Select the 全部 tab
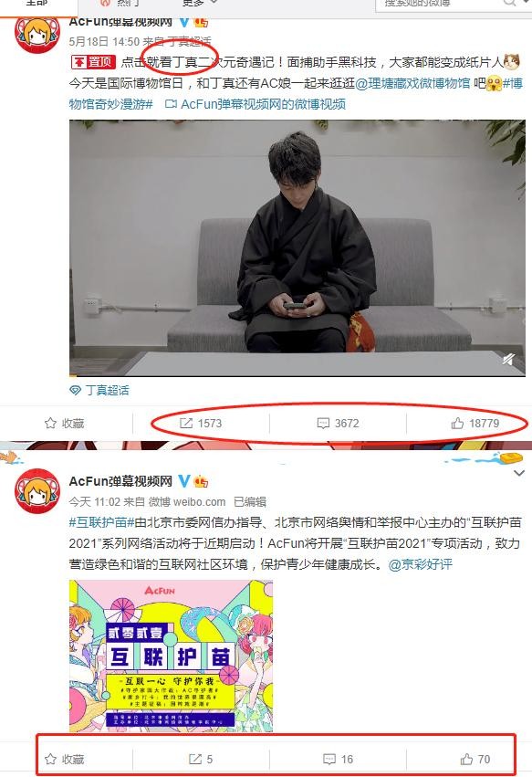This screenshot has width=532, height=777. [x=37, y=3]
